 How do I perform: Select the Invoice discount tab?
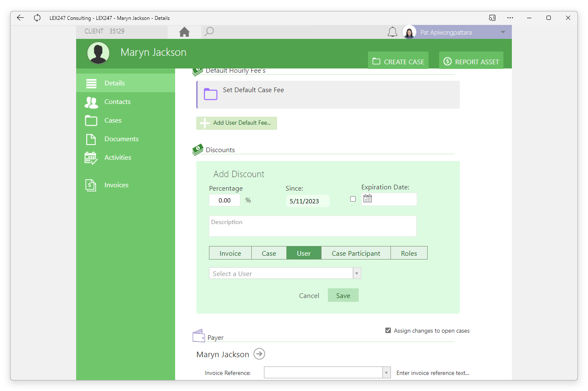pyautogui.click(x=230, y=253)
